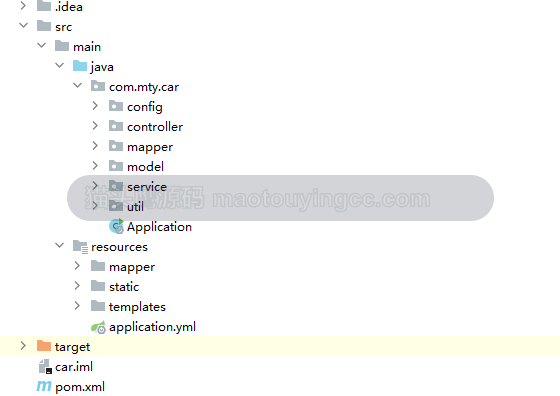Click the templates folder icon
Screen dimensions: 560x396
pyautogui.click(x=98, y=306)
